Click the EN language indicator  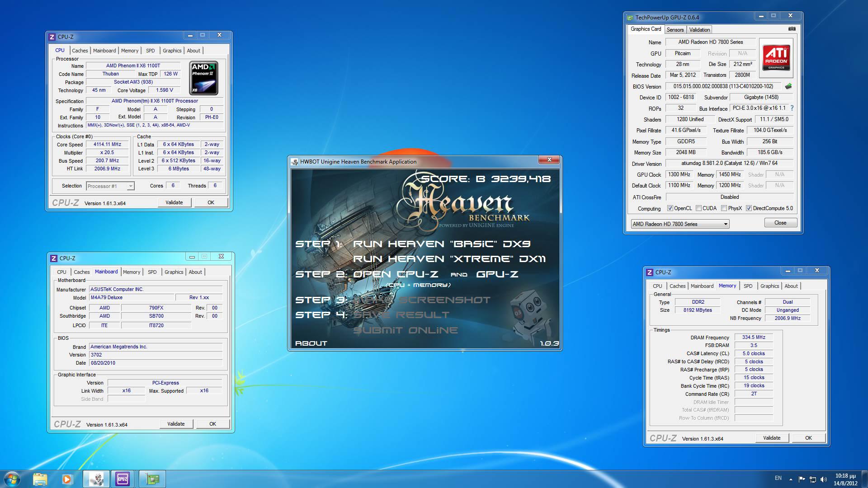[x=778, y=478]
